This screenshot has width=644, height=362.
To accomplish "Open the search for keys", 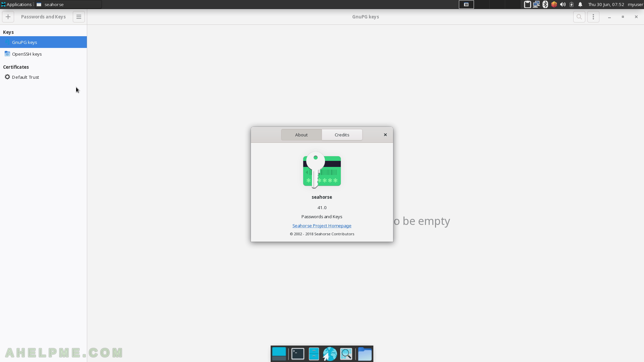I will [579, 17].
